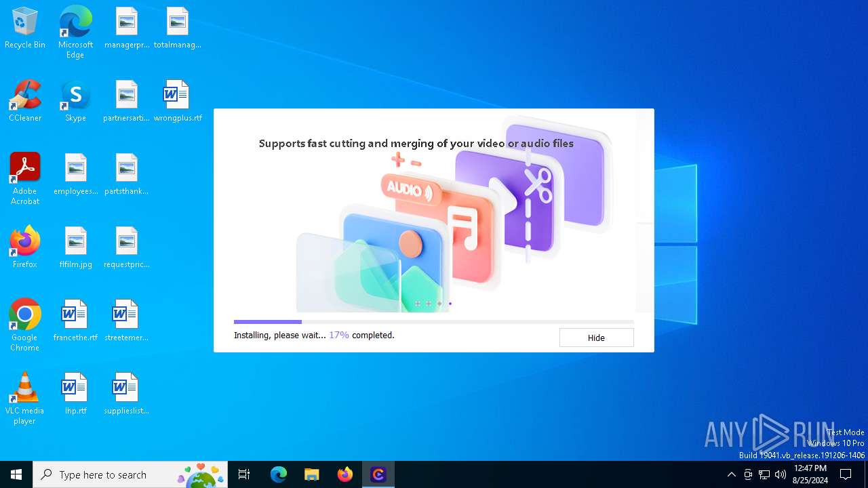This screenshot has height=488, width=868.
Task: Open the Recycle Bin desktop icon
Action: [x=25, y=28]
